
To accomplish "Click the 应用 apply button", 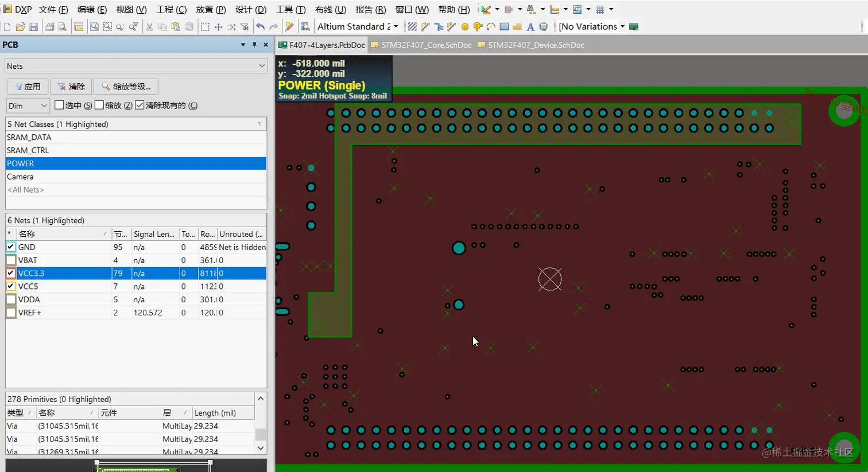I will (x=28, y=87).
